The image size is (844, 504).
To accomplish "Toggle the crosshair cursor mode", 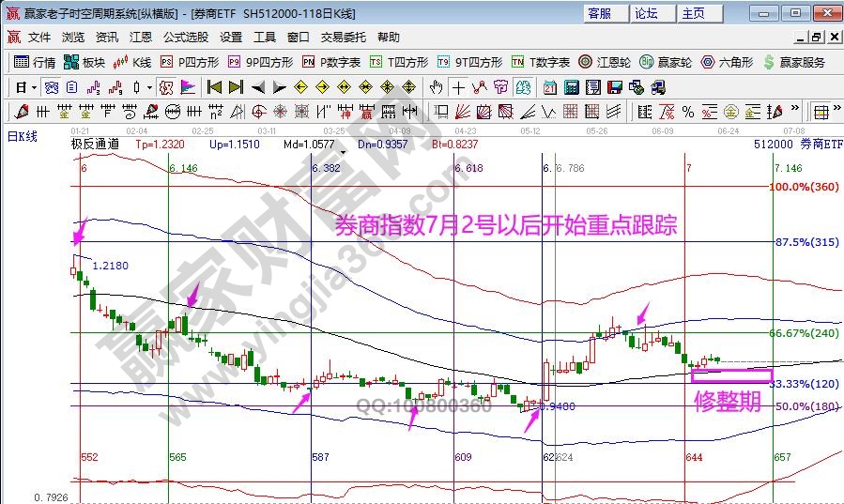I will tap(458, 87).
